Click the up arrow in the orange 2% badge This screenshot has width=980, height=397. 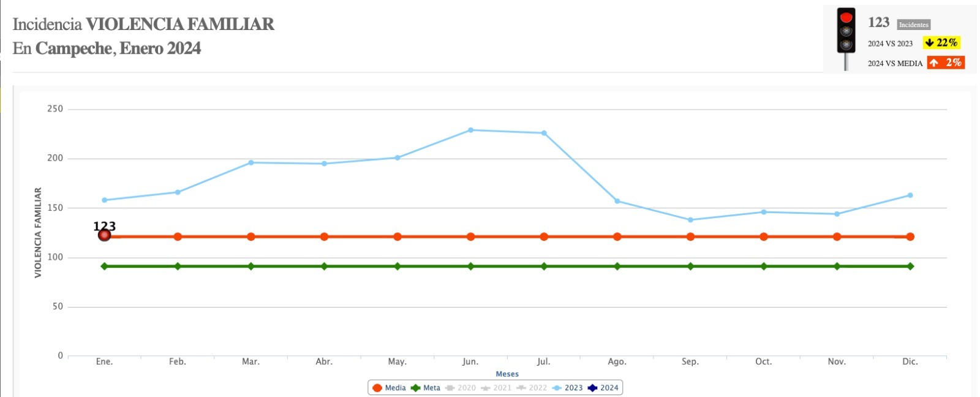click(x=934, y=62)
